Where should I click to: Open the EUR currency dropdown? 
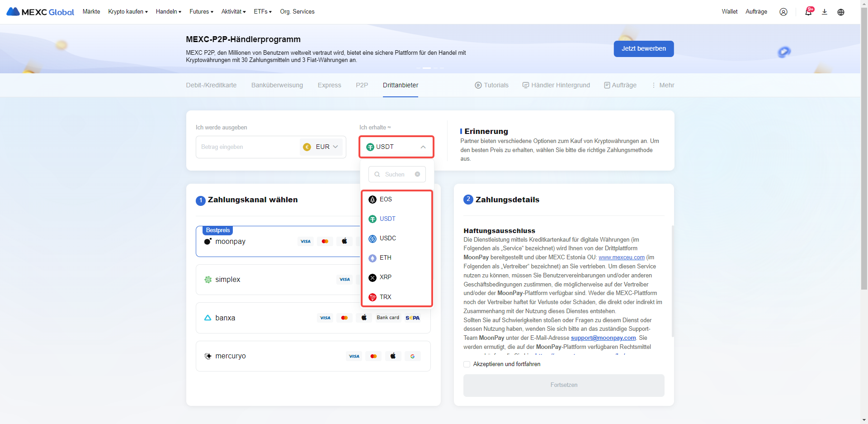click(321, 147)
